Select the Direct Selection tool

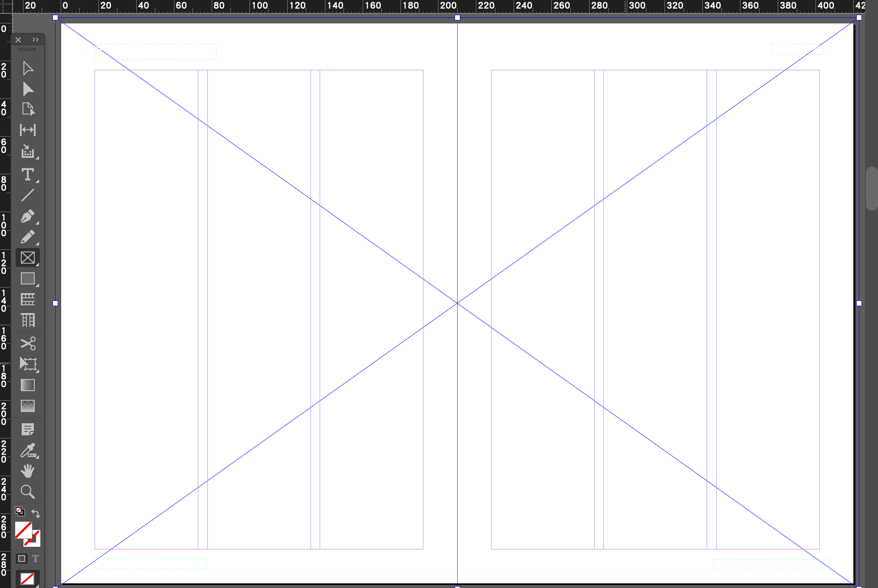[x=28, y=89]
